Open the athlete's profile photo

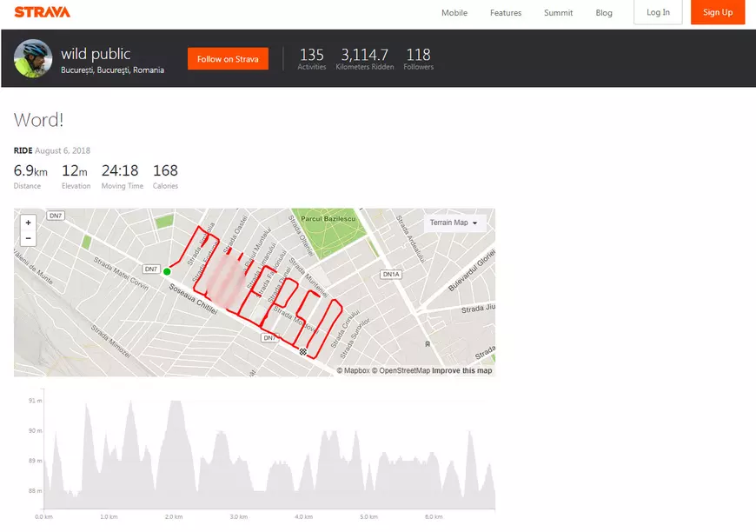pos(33,58)
